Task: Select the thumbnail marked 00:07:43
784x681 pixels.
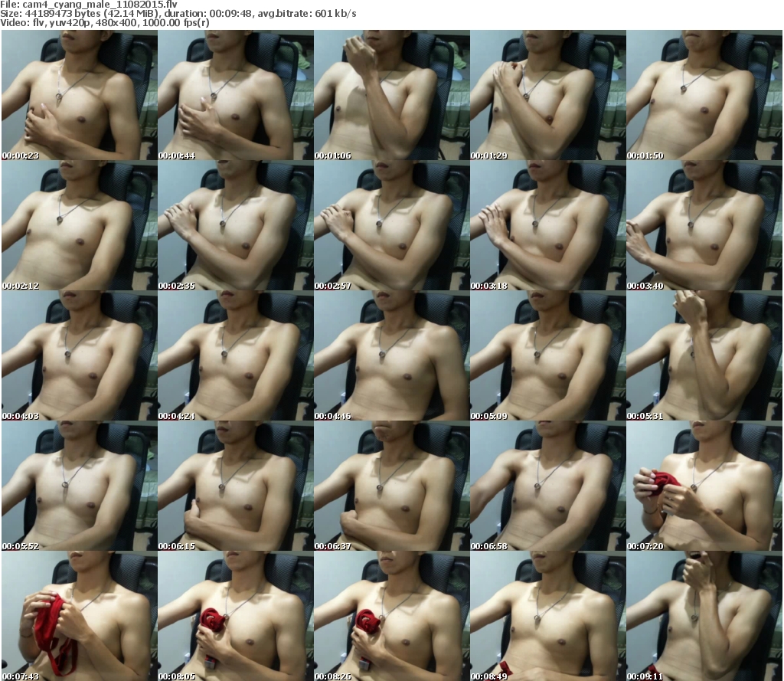Action: pos(80,616)
